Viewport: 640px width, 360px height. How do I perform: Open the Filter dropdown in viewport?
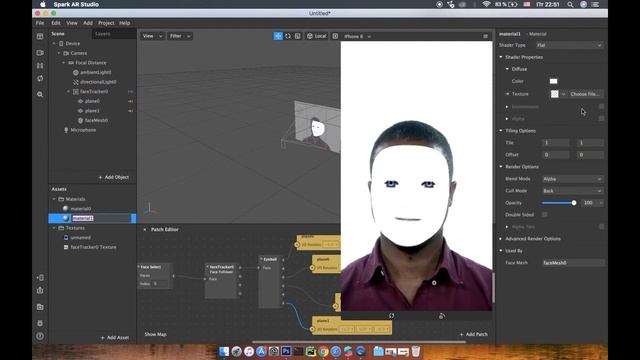(180, 36)
